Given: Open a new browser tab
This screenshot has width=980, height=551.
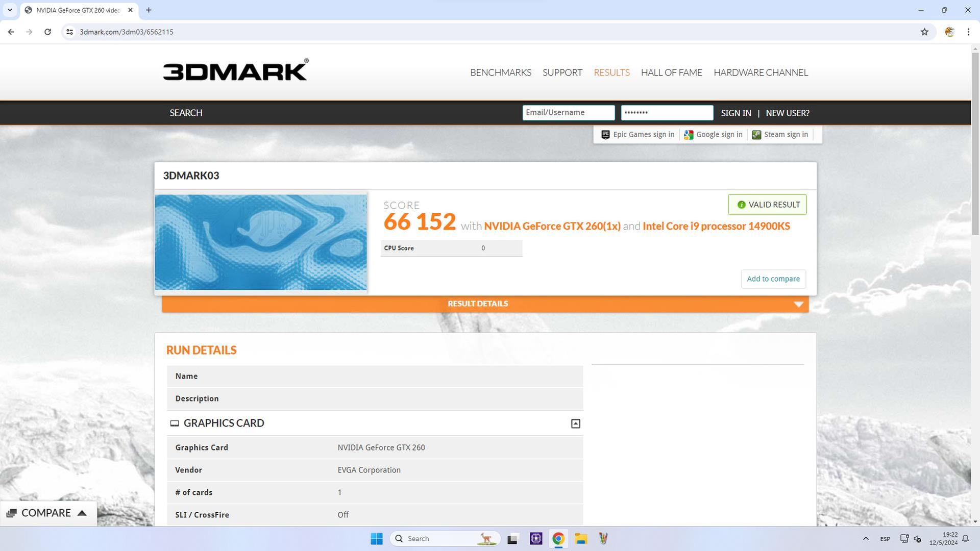Looking at the screenshot, I should 149,10.
